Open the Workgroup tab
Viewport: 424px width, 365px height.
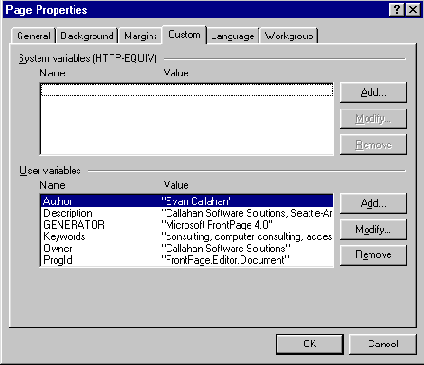point(289,36)
